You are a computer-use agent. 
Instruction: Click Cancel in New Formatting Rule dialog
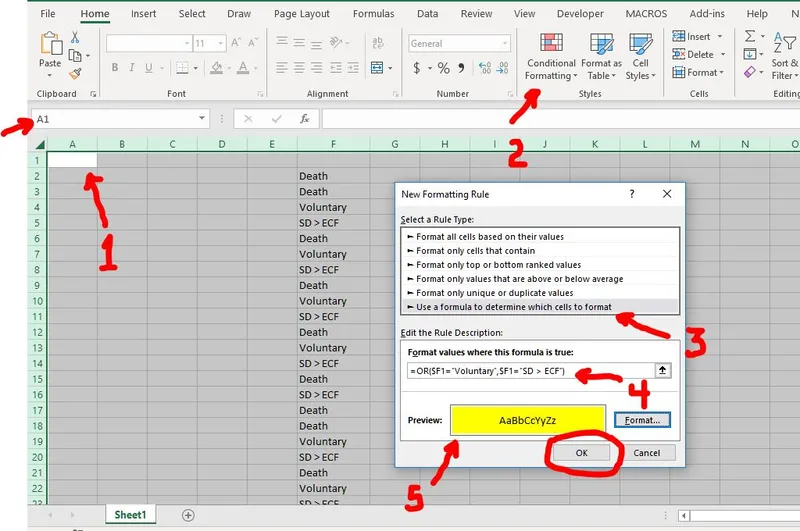tap(646, 452)
